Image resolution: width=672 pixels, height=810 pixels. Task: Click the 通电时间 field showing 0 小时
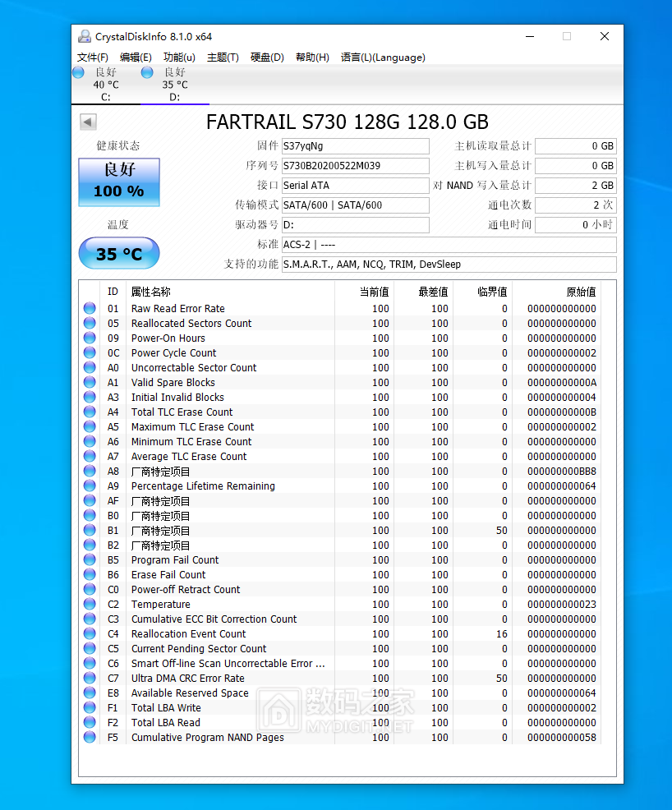(576, 225)
